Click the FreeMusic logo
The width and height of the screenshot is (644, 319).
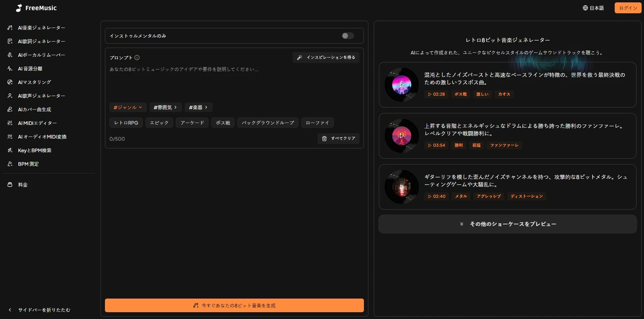pos(36,8)
